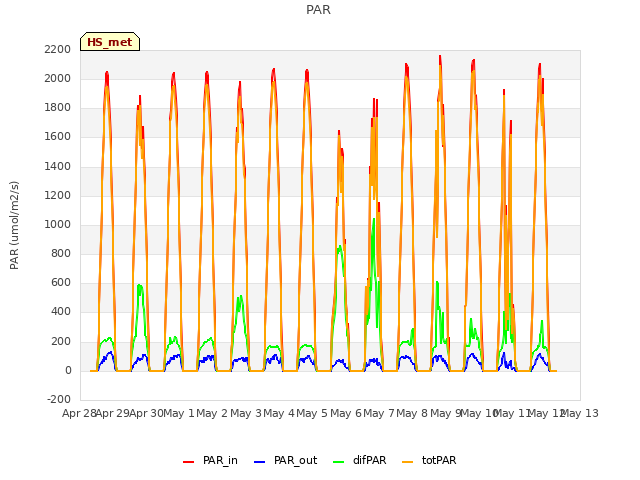Click the 1000 y-axis tick label
Screen dimensions: 640x480
[58, 224]
